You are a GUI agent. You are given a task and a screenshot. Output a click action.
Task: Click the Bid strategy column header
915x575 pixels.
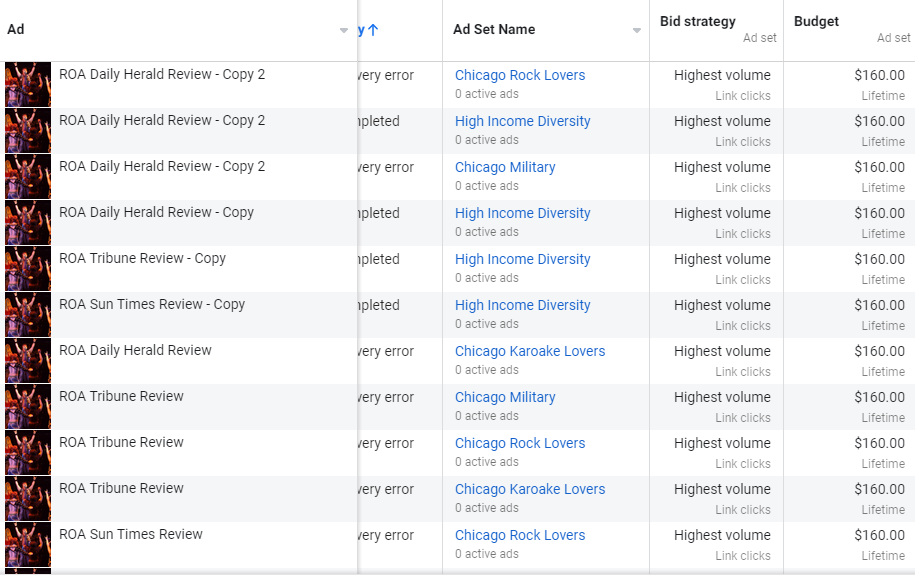click(x=697, y=21)
